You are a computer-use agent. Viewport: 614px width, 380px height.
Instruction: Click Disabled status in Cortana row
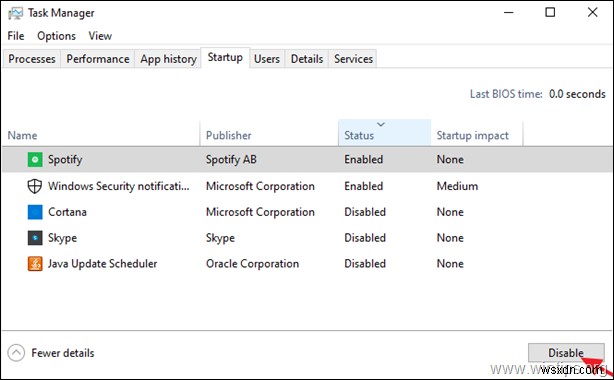coord(365,212)
